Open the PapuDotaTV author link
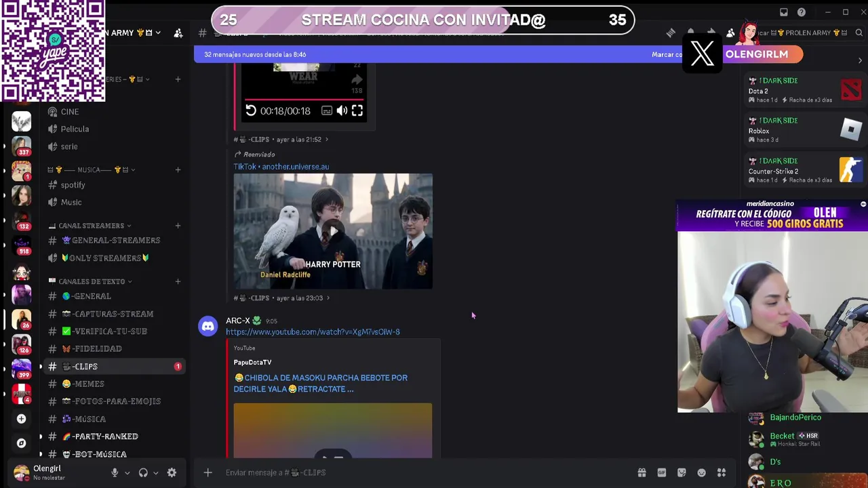The image size is (868, 488). pos(252,363)
